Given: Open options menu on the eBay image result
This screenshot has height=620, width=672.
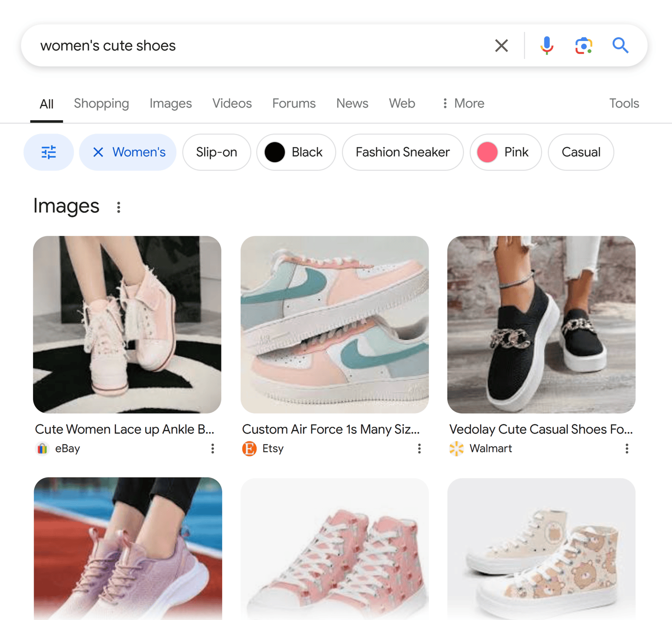Looking at the screenshot, I should pyautogui.click(x=213, y=449).
